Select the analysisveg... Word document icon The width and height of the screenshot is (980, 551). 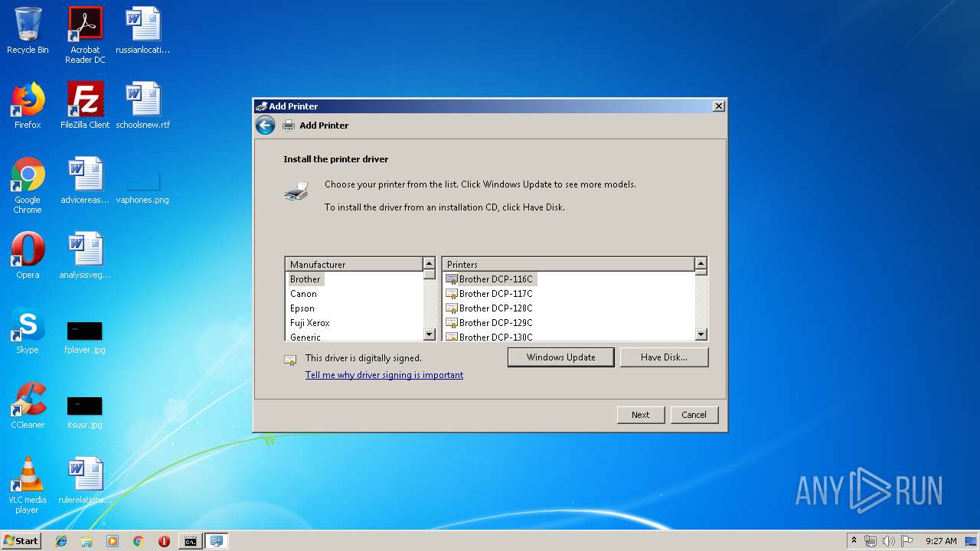(x=85, y=256)
